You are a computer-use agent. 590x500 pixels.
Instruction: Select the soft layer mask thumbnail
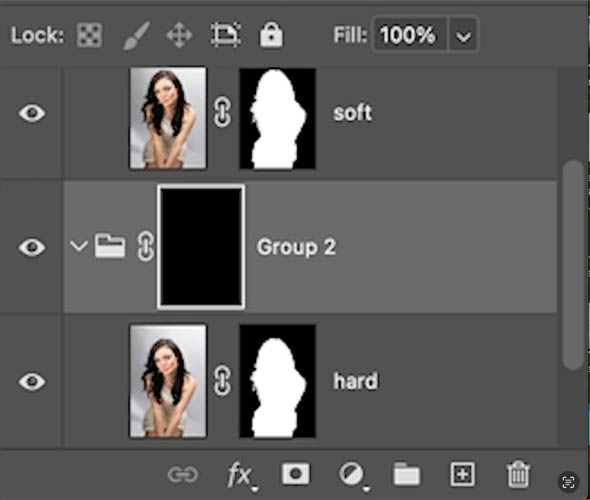click(x=278, y=119)
